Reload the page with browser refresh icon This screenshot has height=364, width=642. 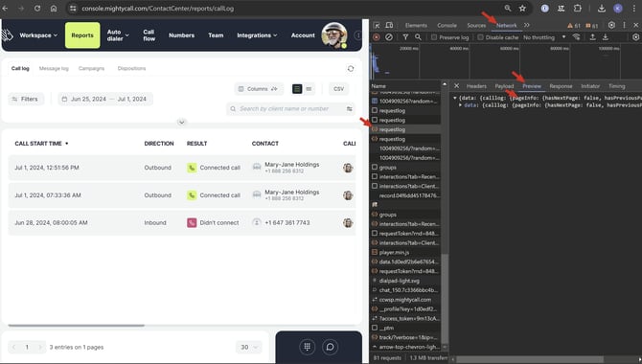[37, 9]
